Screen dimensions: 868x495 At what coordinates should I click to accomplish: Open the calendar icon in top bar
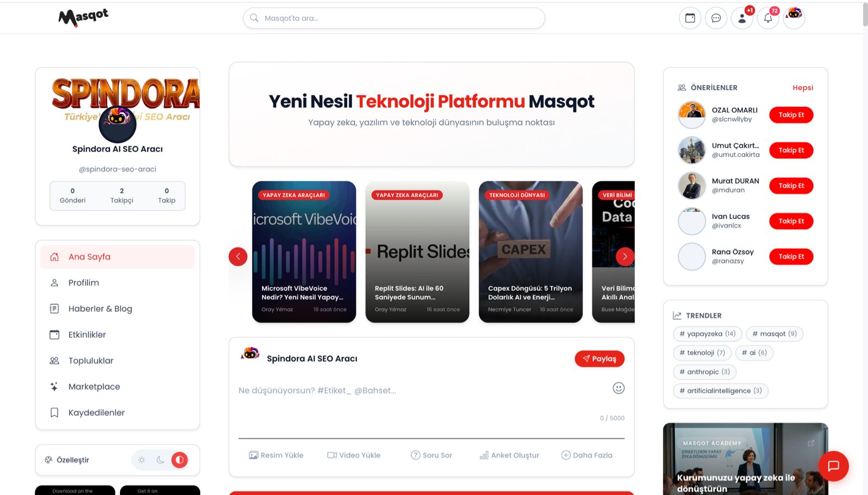point(690,18)
